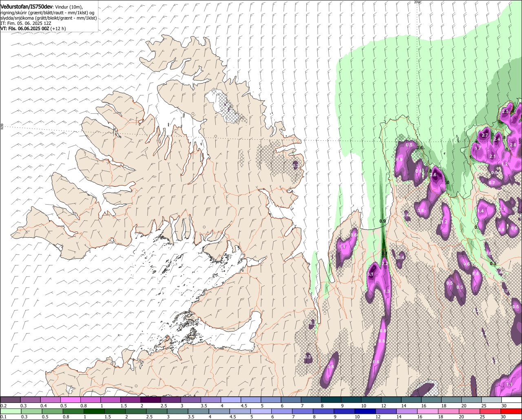Click the 12 label in the top legend row

coord(384,406)
